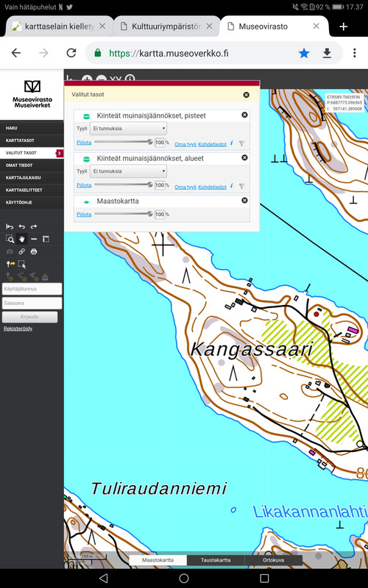
Task: Switch to Taustakartta base map
Action: pos(216,560)
